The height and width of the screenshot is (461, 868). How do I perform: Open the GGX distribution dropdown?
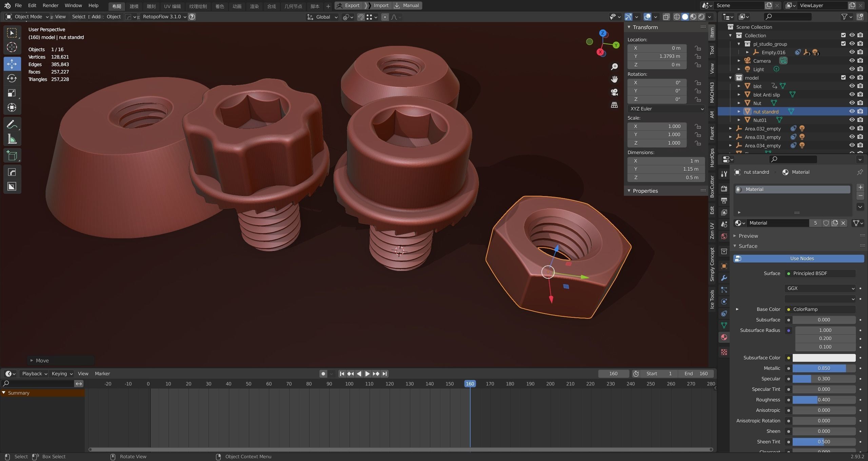point(820,288)
